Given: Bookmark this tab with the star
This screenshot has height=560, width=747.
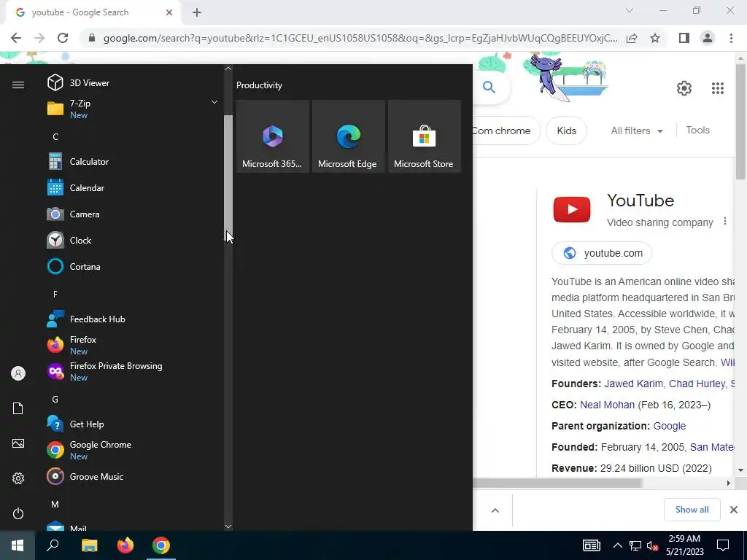Looking at the screenshot, I should [x=655, y=38].
